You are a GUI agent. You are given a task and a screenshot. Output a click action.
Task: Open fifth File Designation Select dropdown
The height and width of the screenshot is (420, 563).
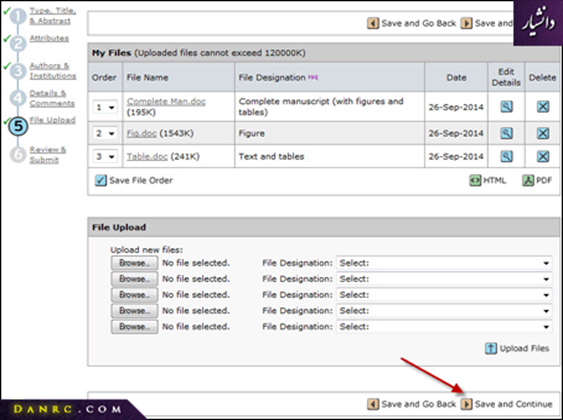pos(444,327)
